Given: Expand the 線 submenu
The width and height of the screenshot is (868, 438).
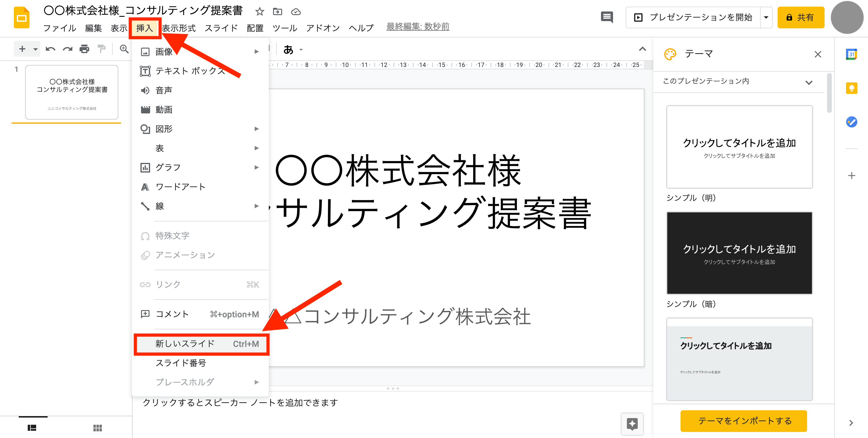Looking at the screenshot, I should point(200,206).
